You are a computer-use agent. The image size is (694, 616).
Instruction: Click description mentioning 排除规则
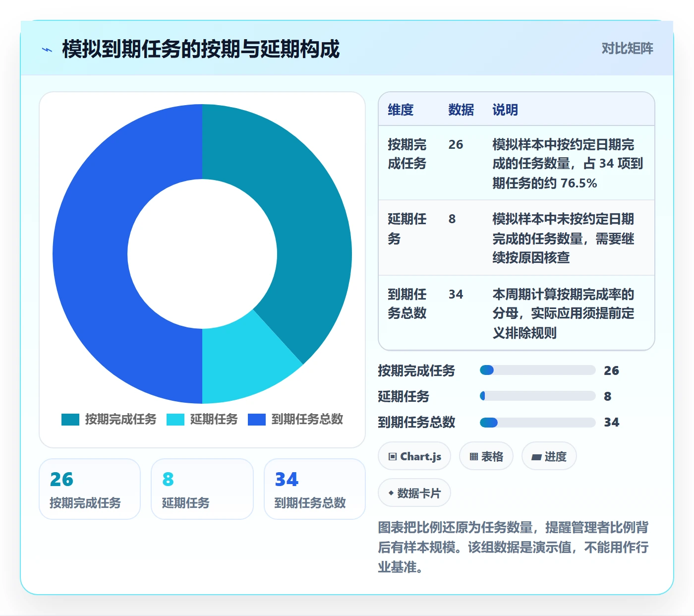563,313
